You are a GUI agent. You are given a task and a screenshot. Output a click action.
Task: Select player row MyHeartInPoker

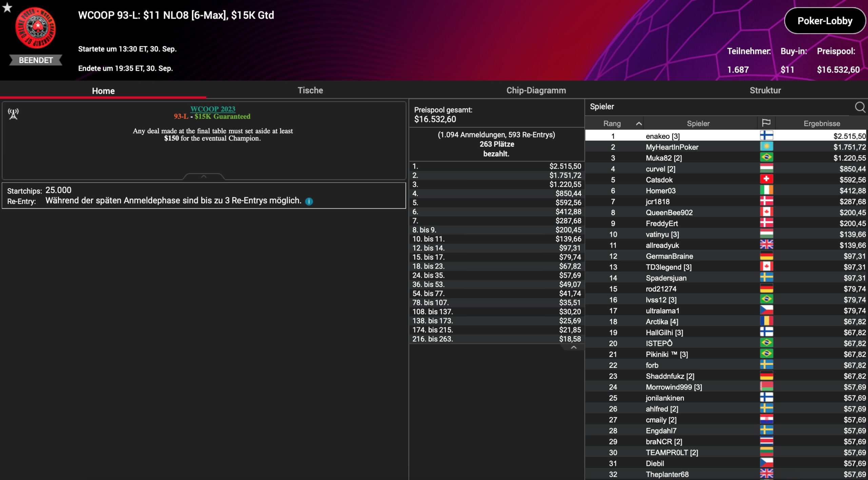pos(726,147)
